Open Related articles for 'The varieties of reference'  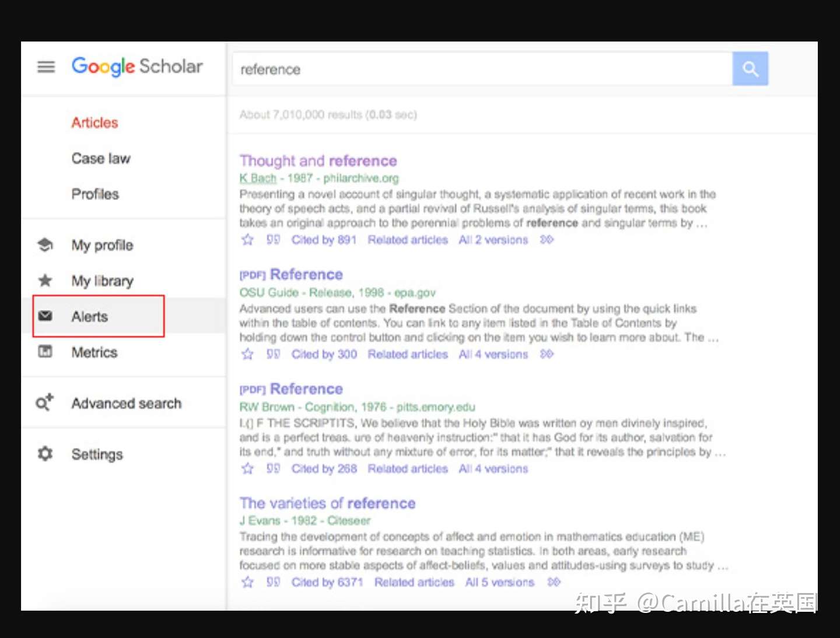tap(414, 582)
